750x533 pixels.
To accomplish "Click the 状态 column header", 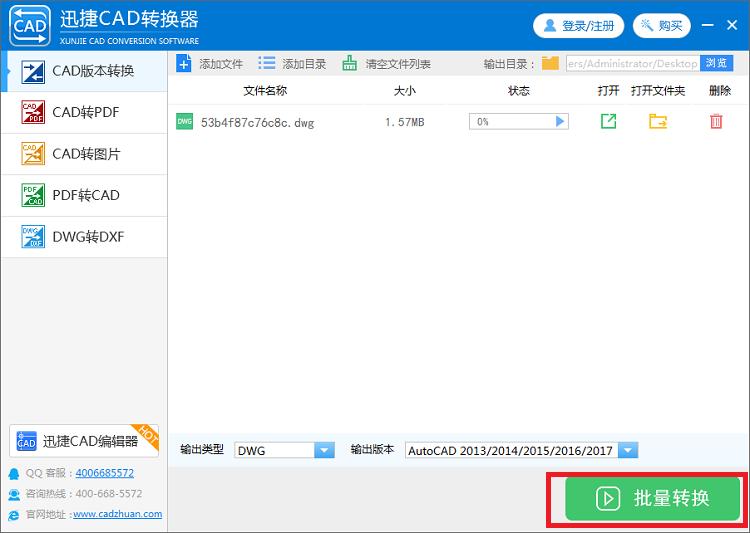I will (x=519, y=91).
